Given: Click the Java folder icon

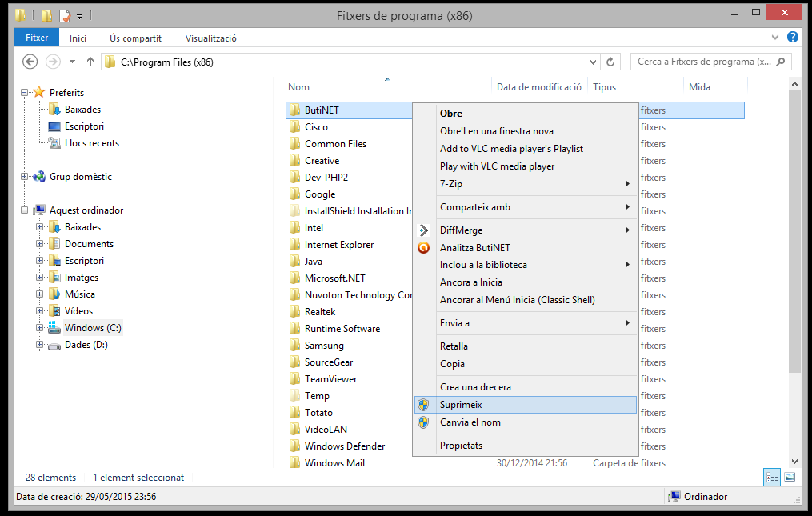Looking at the screenshot, I should pos(294,261).
